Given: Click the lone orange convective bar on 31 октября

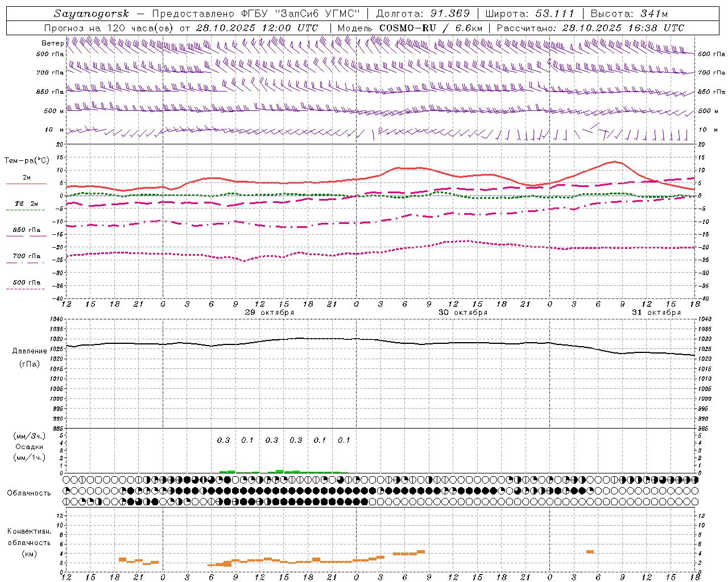Looking at the screenshot, I should click(590, 551).
